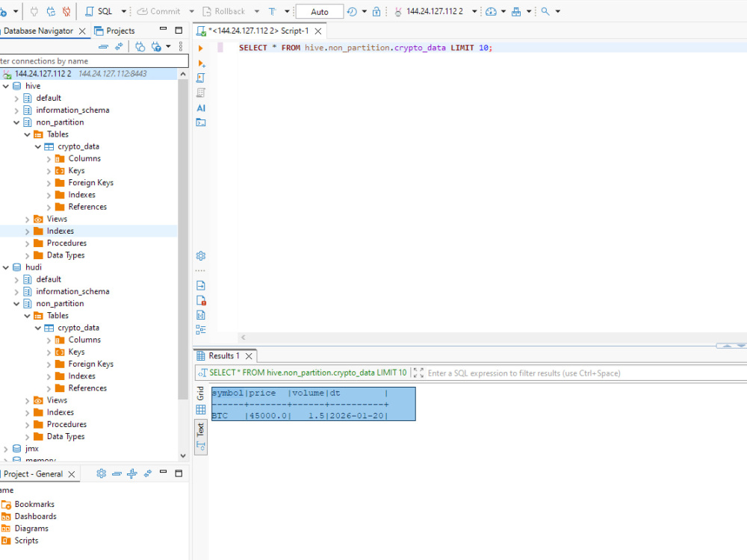The image size is (747, 560).
Task: Collapse all navigator nodes icon
Action: pos(103,46)
